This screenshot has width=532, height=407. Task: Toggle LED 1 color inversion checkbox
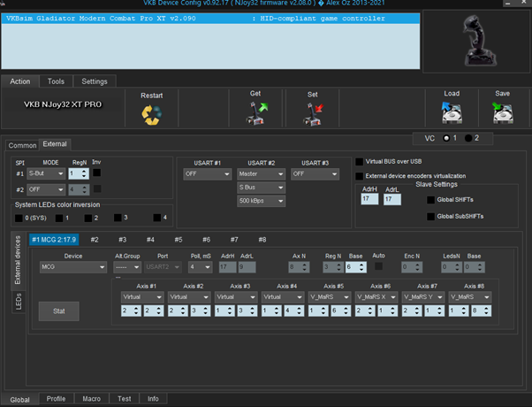coord(59,218)
